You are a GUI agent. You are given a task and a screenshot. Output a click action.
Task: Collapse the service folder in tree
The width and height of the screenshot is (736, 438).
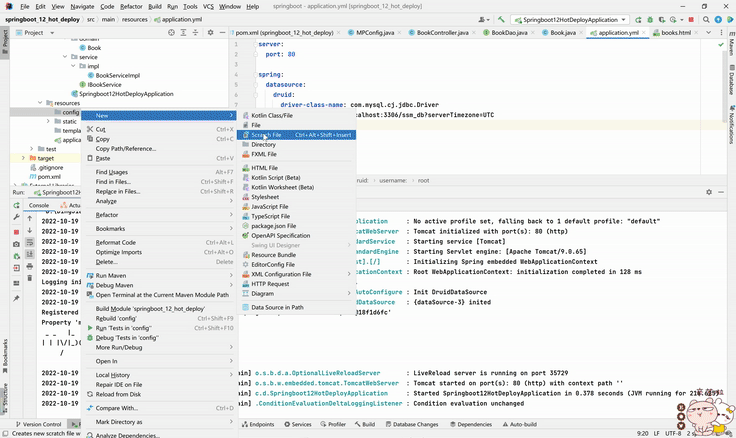coord(65,57)
